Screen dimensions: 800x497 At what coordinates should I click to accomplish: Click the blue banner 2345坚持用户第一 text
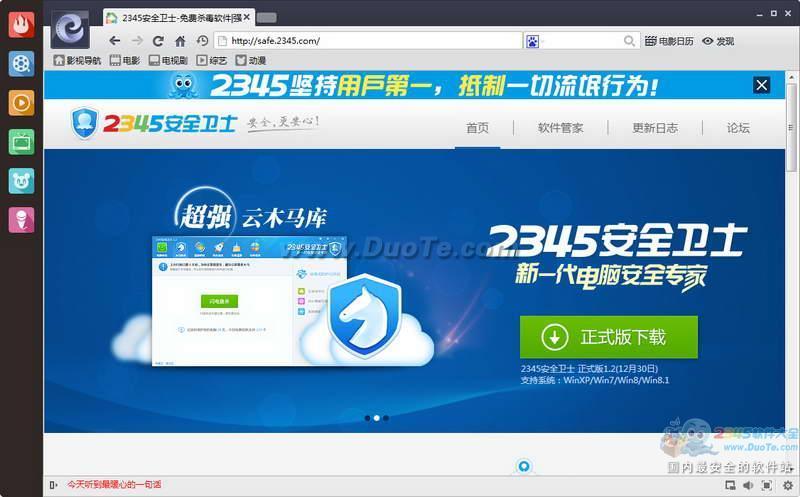tap(434, 85)
